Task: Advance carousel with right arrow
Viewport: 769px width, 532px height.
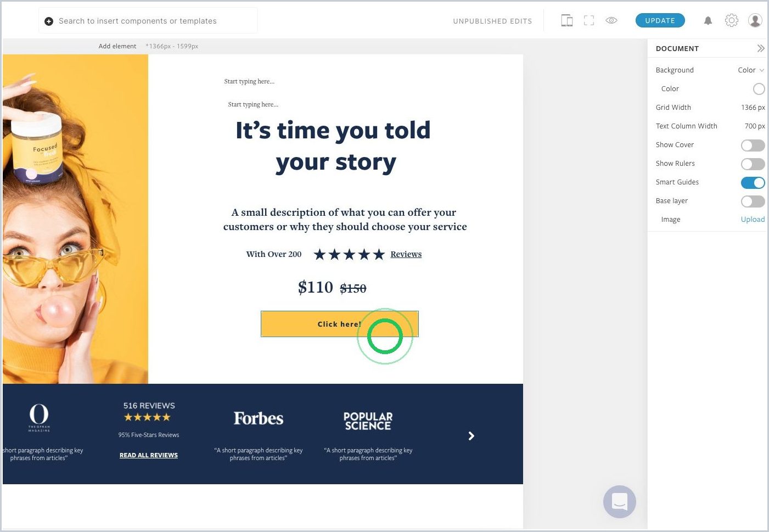Action: pos(471,436)
